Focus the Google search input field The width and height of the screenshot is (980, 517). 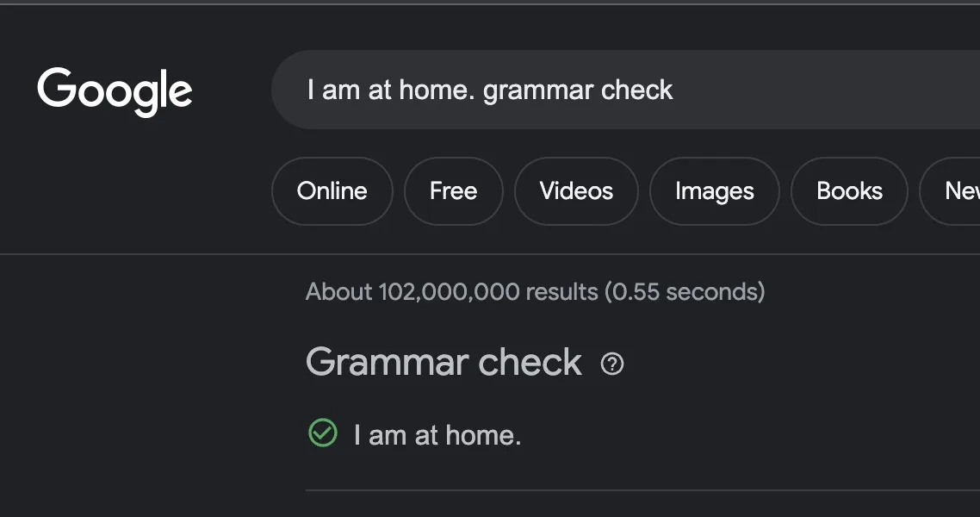[x=775, y=90]
